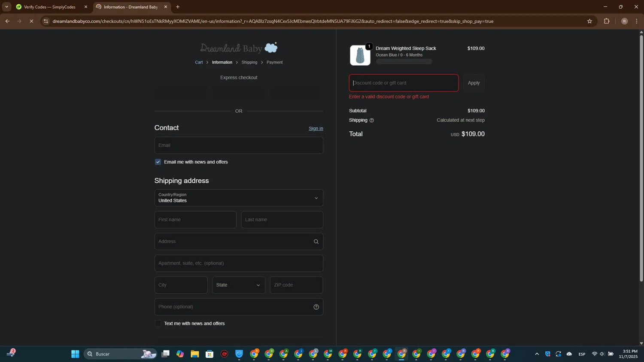644x362 pixels.
Task: Check battery status in system tray
Action: pos(611,354)
